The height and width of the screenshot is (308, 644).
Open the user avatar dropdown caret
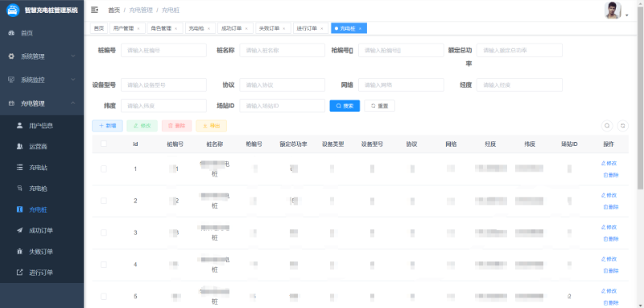coord(627,15)
